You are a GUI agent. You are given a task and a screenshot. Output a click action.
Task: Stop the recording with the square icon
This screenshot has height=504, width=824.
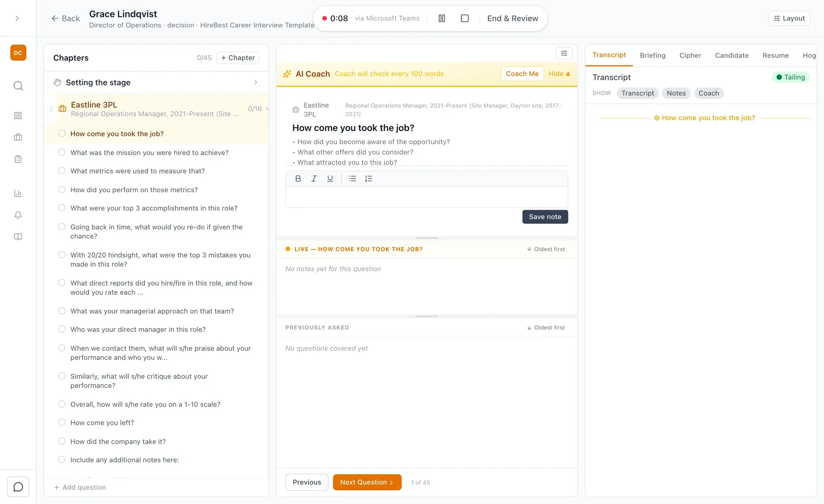[464, 18]
